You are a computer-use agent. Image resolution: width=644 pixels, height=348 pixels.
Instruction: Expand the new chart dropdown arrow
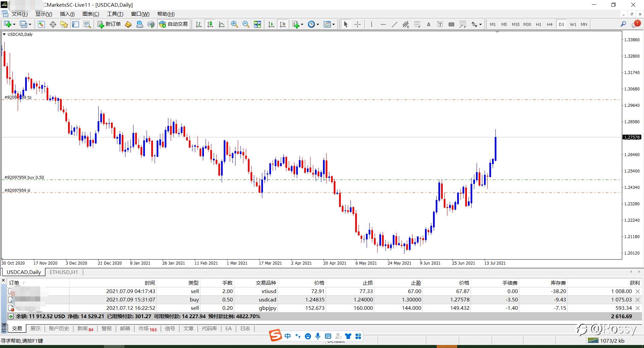point(14,24)
